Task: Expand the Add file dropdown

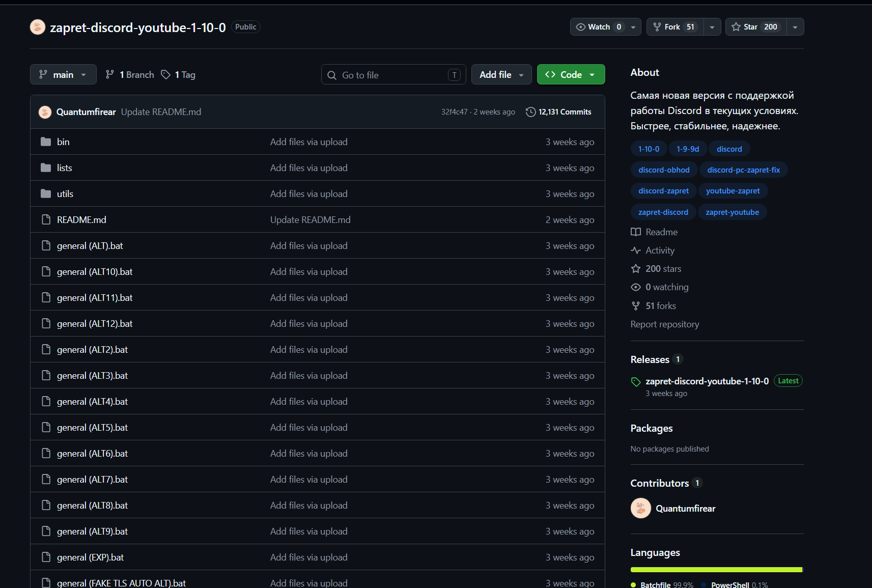Action: tap(501, 74)
